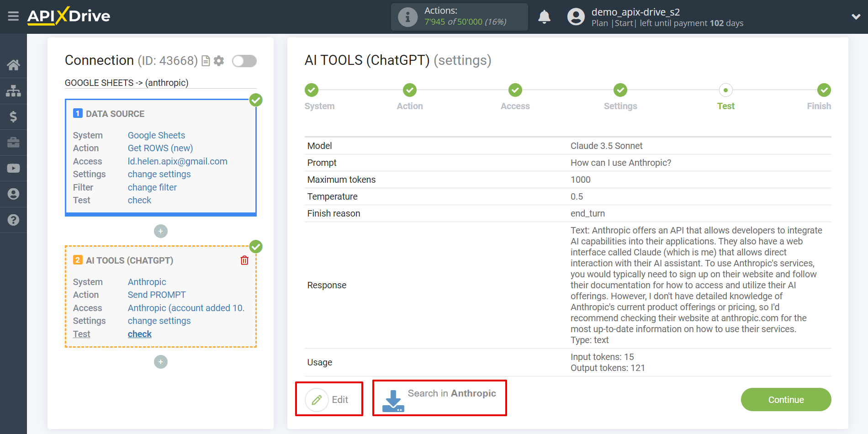Viewport: 868px width, 434px height.
Task: Click the demo_apix-drive_s2 account name
Action: point(635,12)
